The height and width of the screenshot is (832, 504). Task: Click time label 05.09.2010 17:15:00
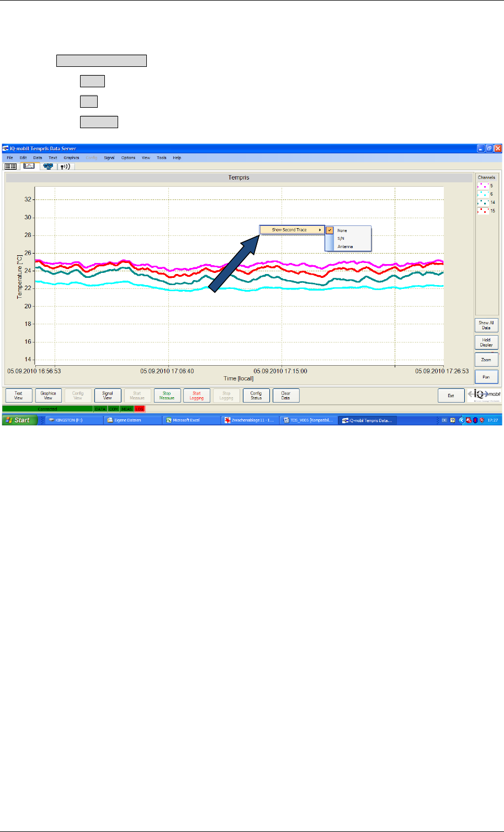[281, 371]
